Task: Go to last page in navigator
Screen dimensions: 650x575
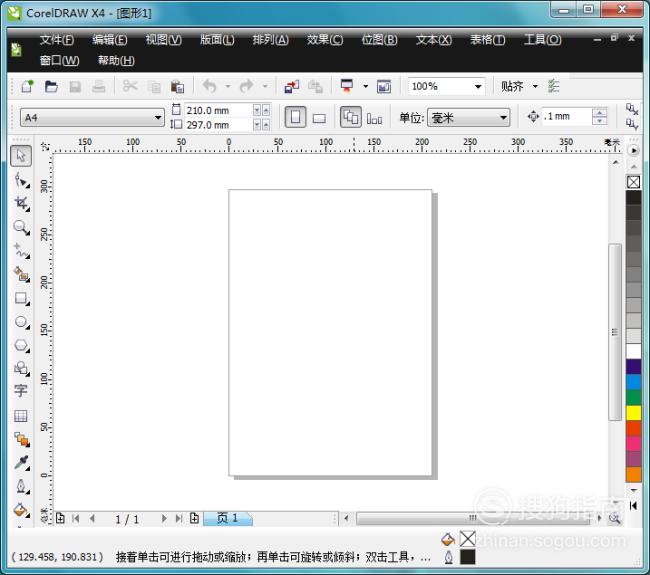Action: [179, 518]
